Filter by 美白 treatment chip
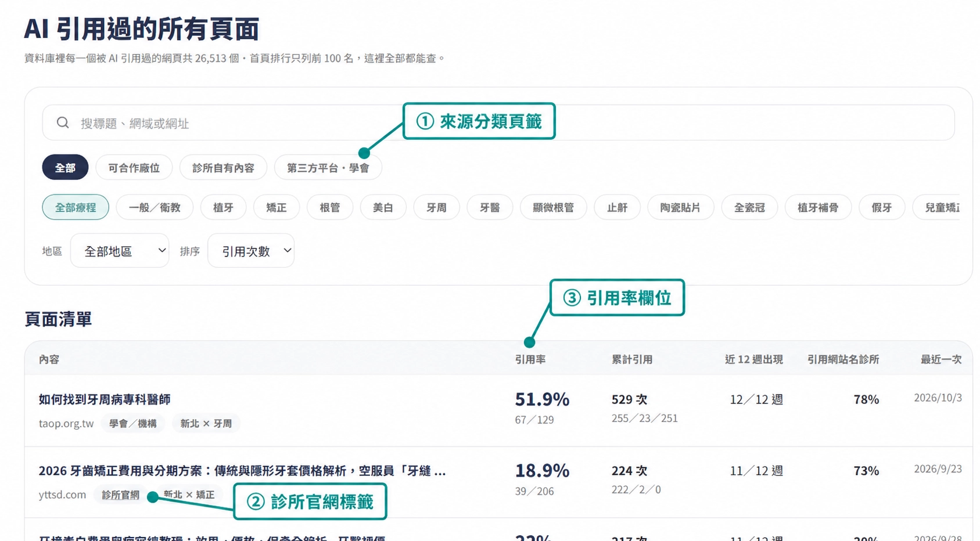 (x=383, y=207)
